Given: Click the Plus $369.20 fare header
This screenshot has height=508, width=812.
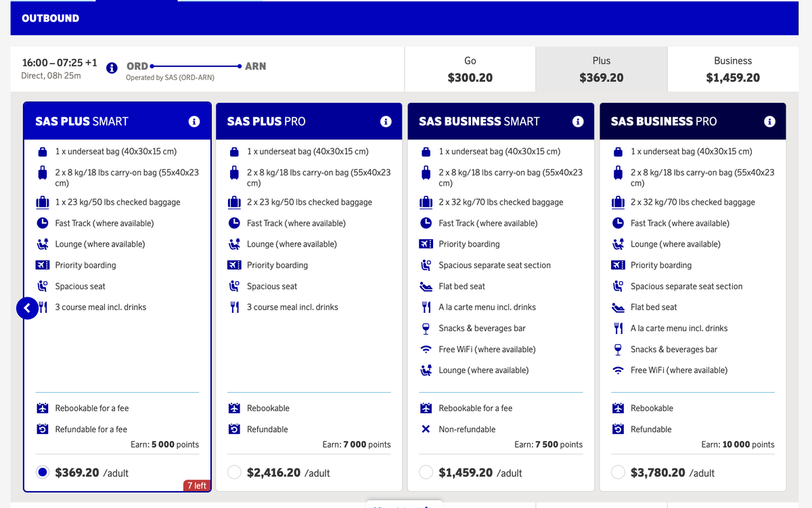Looking at the screenshot, I should [x=601, y=68].
